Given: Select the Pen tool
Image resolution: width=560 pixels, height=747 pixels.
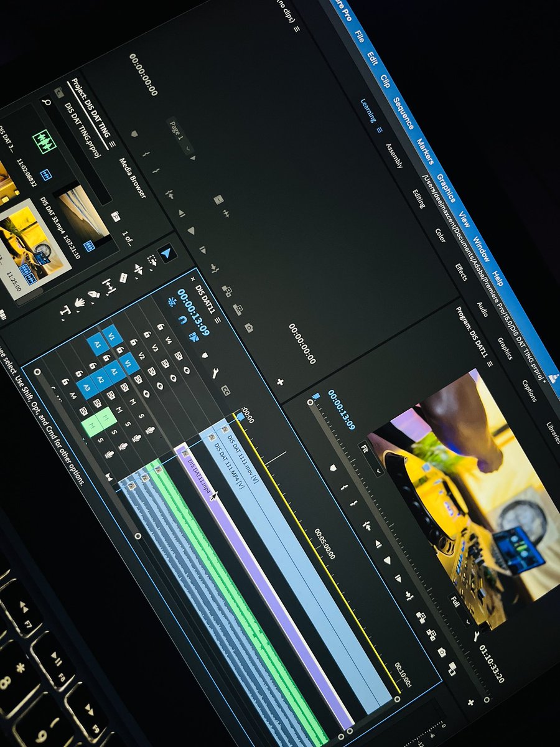Looking at the screenshot, I should click(95, 294).
